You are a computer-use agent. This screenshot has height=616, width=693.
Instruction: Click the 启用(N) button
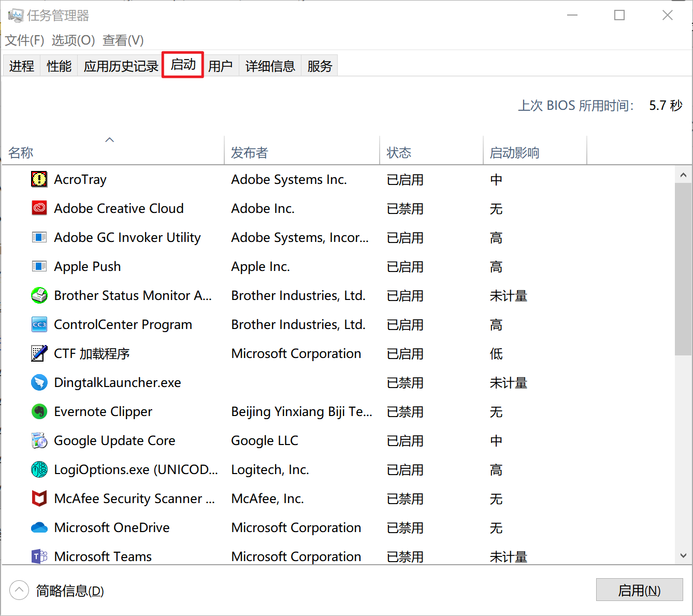tap(639, 590)
